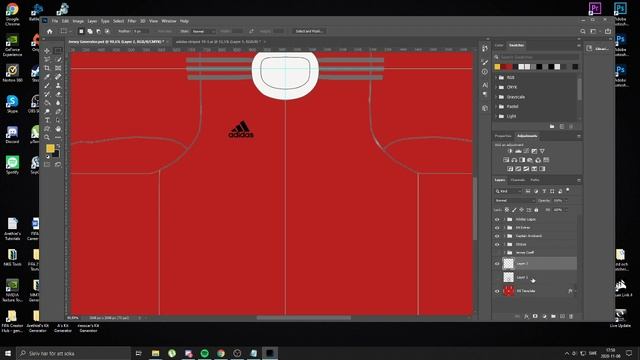Select the Lasso tool

[47, 60]
